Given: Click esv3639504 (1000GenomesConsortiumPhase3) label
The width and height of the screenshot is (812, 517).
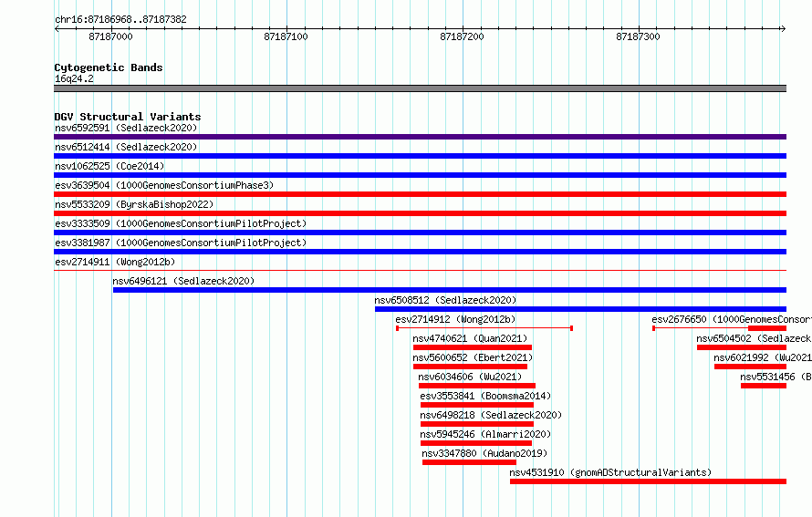Looking at the screenshot, I should click(164, 185).
